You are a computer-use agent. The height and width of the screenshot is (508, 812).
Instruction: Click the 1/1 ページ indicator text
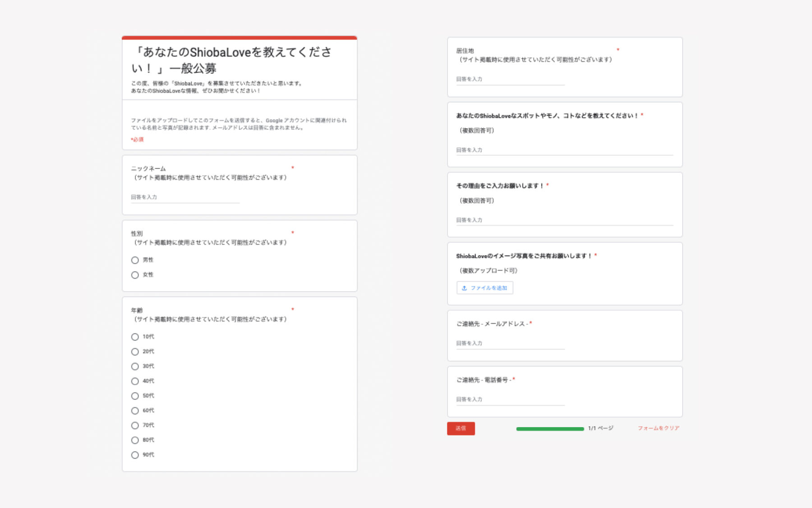point(600,428)
